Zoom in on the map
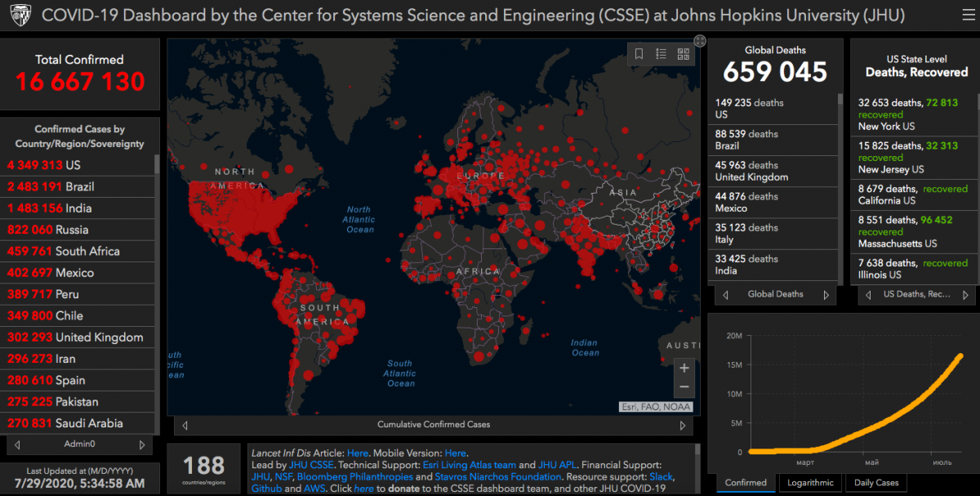This screenshot has width=980, height=496. (x=684, y=368)
